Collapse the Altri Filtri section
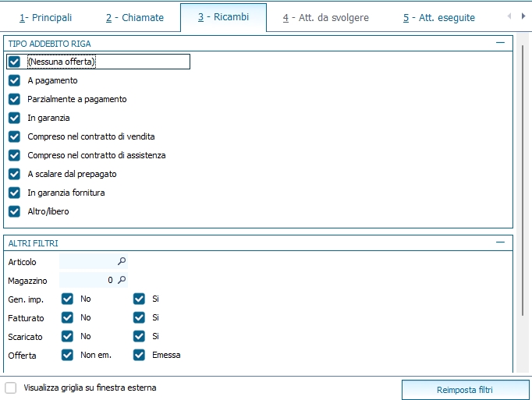Image resolution: width=532 pixels, height=400 pixels. click(x=500, y=243)
